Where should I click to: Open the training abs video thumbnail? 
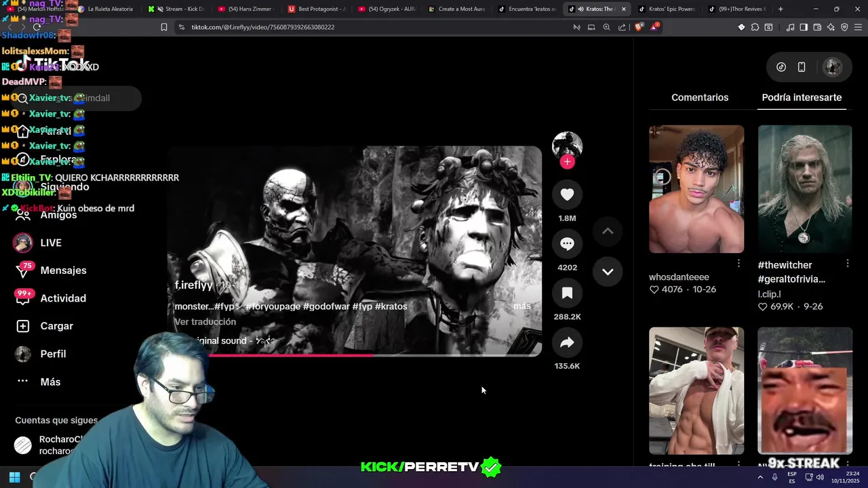coord(696,391)
